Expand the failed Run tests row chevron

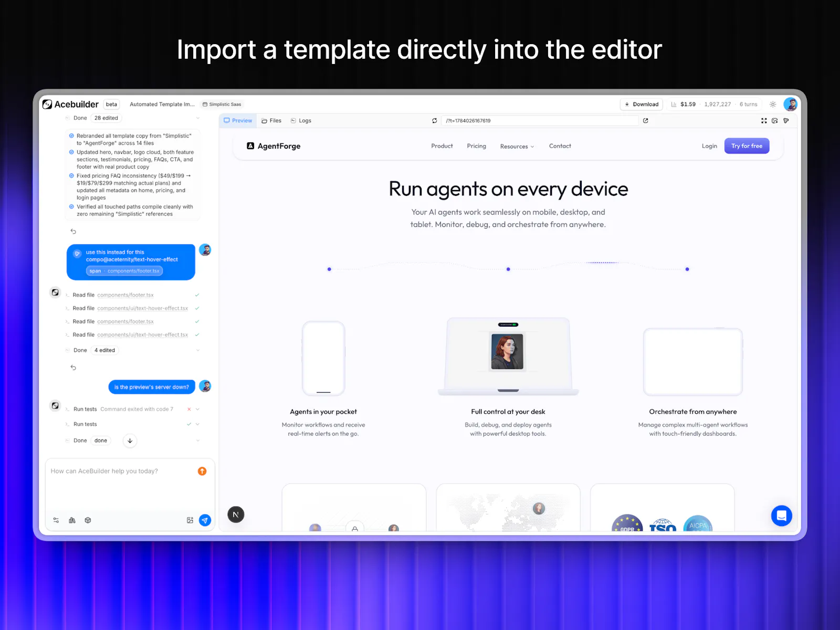pos(198,409)
